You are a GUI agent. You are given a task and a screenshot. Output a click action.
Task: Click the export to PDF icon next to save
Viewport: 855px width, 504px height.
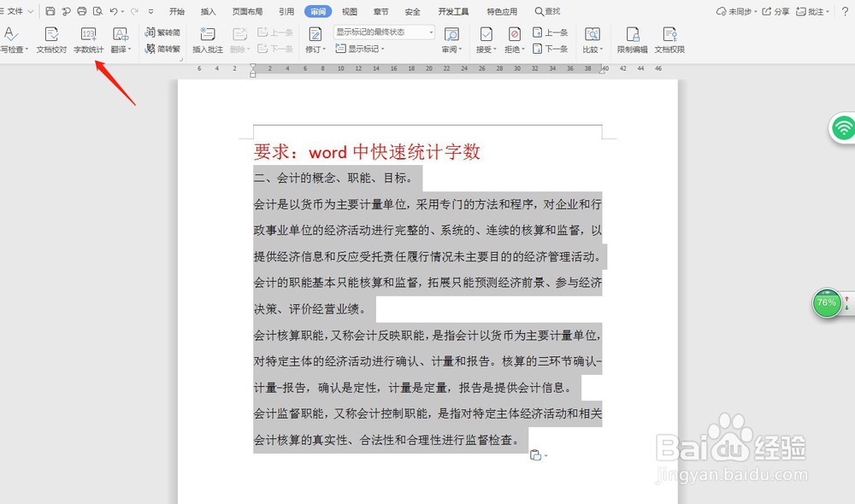(x=66, y=11)
